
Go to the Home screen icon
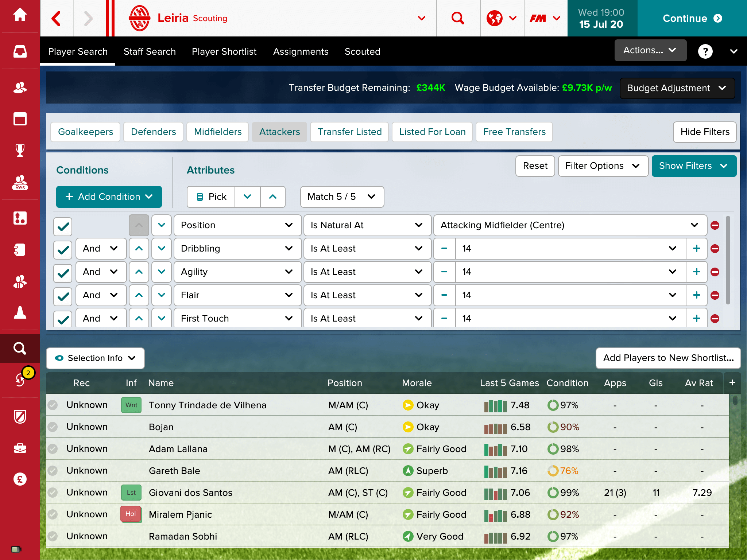pos(20,15)
